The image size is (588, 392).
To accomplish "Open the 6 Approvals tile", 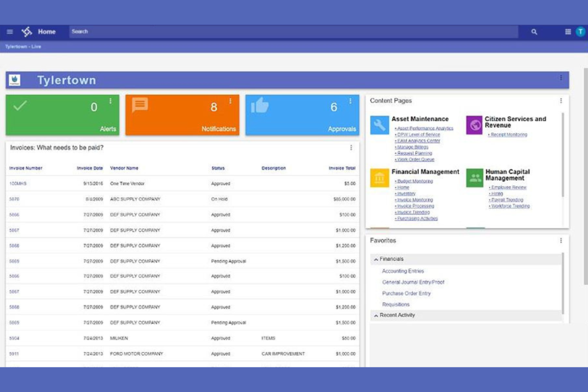I will coord(302,115).
